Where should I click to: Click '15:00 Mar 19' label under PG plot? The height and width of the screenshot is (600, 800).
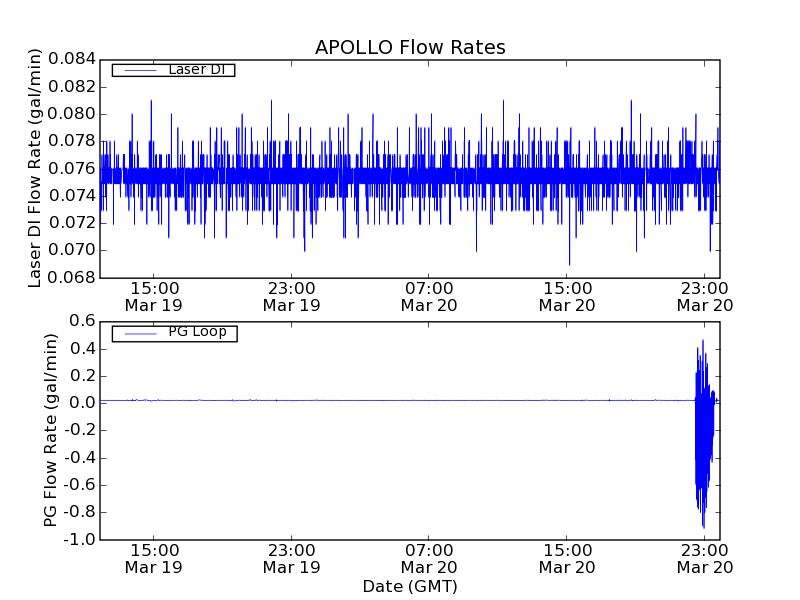(x=154, y=559)
